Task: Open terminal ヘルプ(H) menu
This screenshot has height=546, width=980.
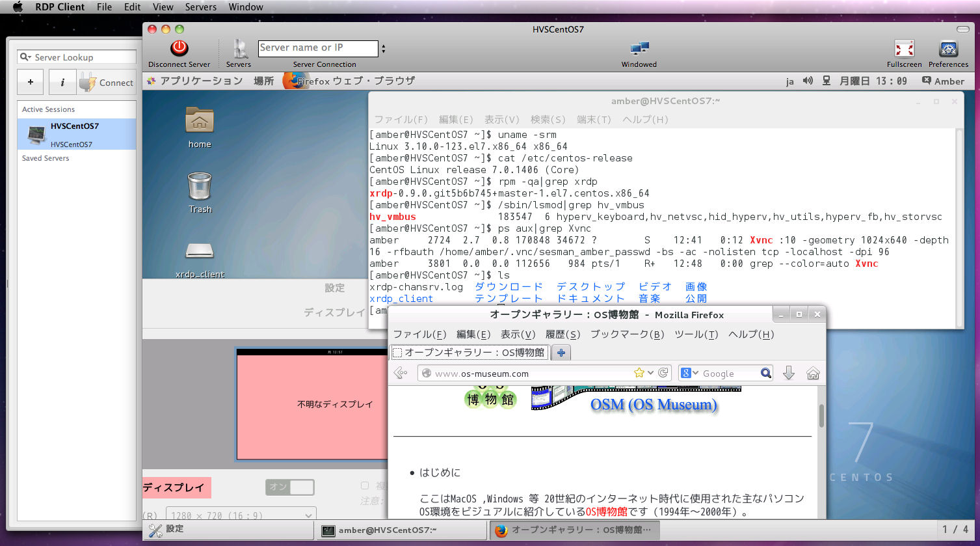Action: [645, 119]
